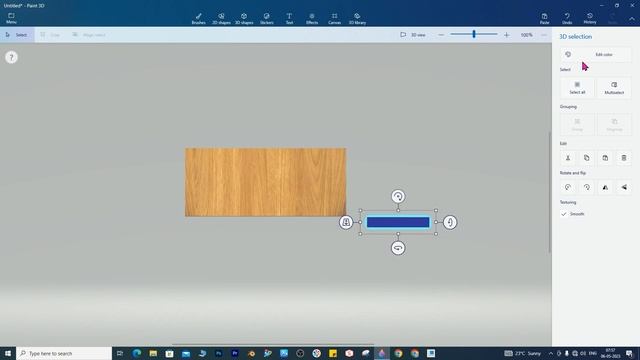640x360 pixels.
Task: Click the zoom in plus button
Action: [x=507, y=35]
